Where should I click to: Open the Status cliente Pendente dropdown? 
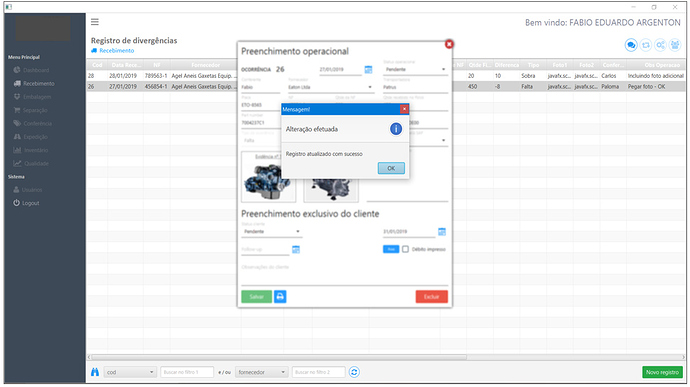tap(272, 232)
